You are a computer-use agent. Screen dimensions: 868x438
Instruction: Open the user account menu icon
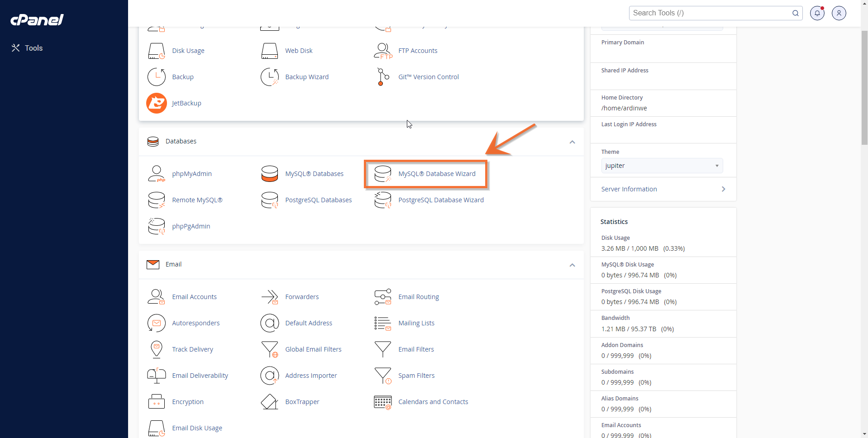839,13
